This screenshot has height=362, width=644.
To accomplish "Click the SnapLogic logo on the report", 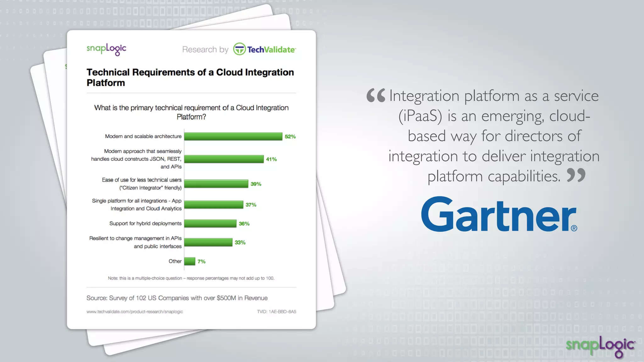I will click(x=106, y=49).
